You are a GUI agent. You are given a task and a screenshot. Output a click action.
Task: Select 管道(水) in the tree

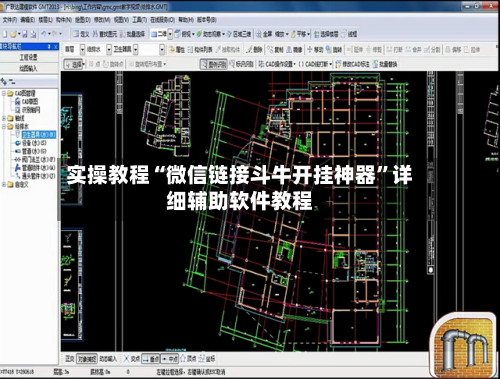34,151
